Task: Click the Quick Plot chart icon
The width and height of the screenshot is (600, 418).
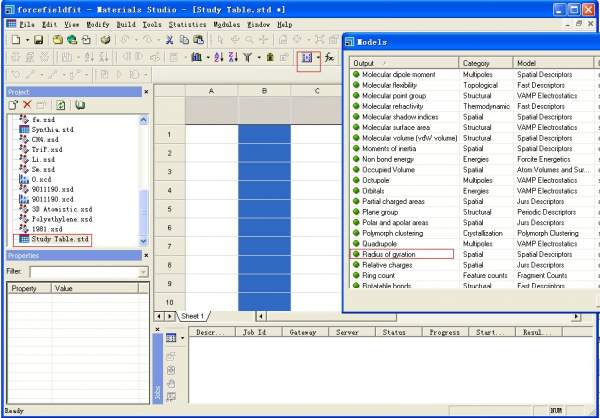Action: point(197,57)
